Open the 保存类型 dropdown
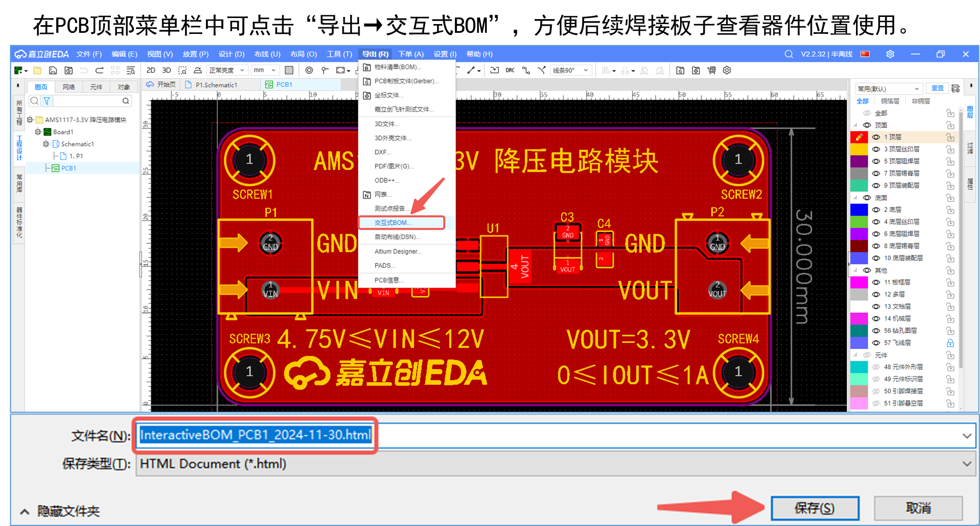Screen dimensions: 980x526 tap(555, 464)
